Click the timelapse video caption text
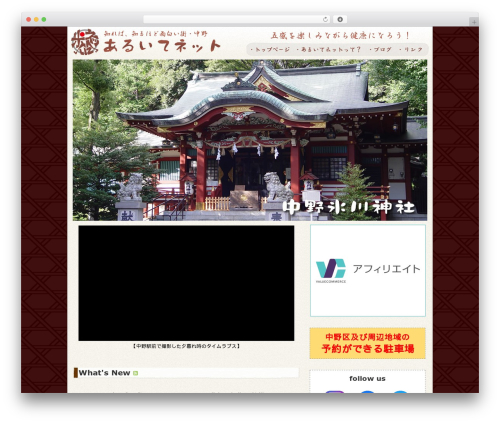 click(186, 346)
